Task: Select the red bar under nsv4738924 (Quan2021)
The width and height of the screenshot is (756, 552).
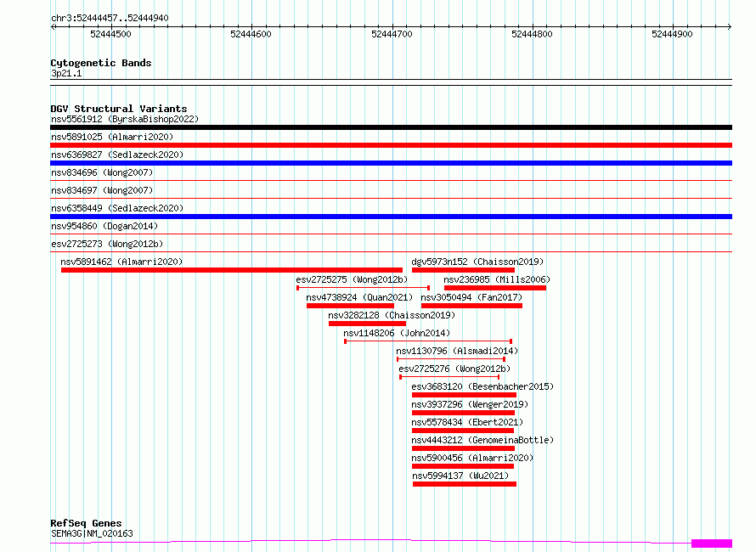Action: (x=350, y=306)
